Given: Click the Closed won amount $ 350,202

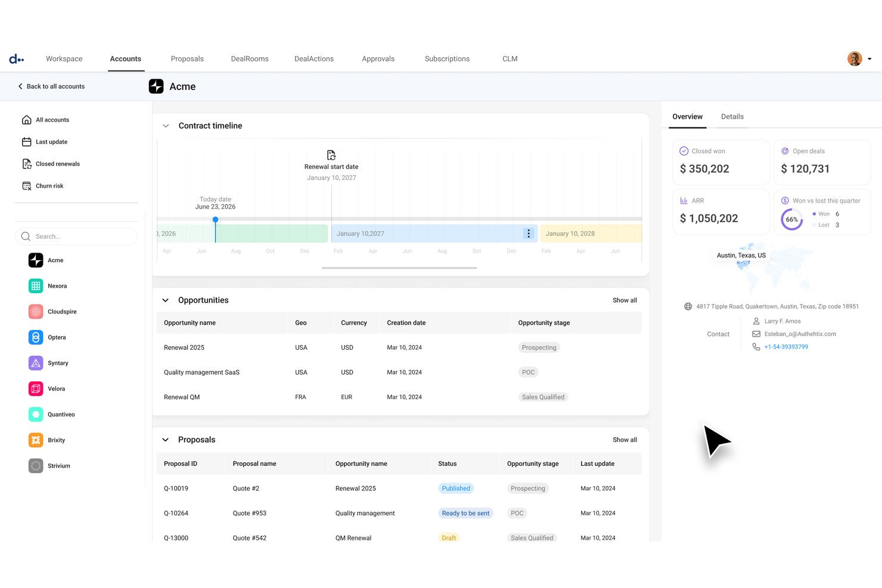Looking at the screenshot, I should pyautogui.click(x=704, y=169).
